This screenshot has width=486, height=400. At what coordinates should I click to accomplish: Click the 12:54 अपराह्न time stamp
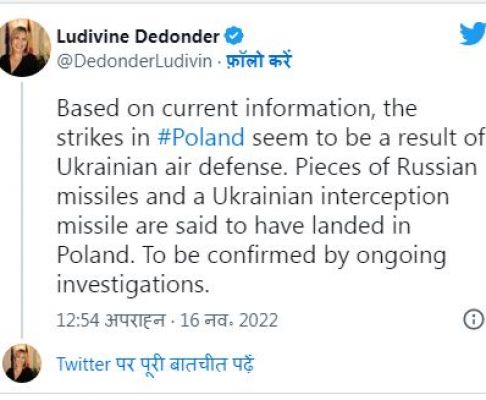[x=111, y=320]
